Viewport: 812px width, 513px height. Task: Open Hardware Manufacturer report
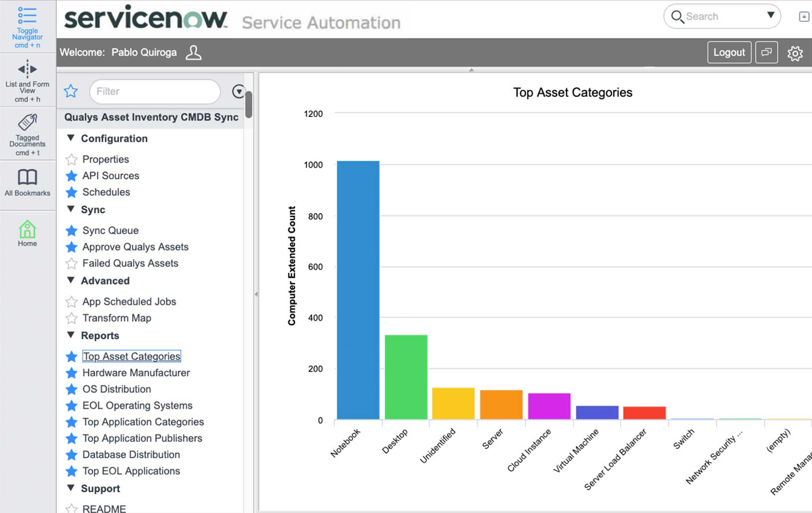[x=136, y=373]
